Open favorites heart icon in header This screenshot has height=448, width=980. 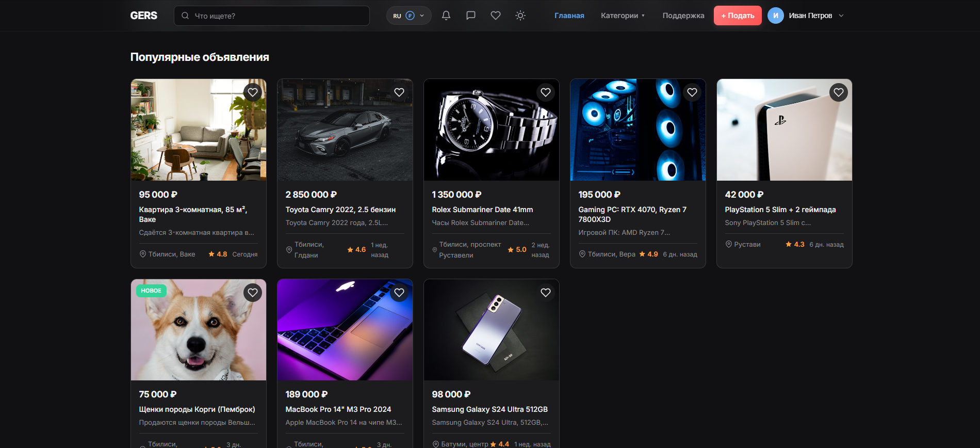[496, 15]
